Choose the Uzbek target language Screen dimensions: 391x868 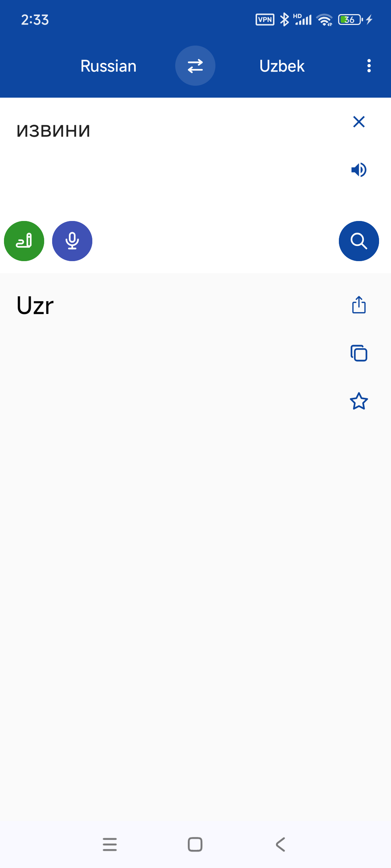coord(282,66)
